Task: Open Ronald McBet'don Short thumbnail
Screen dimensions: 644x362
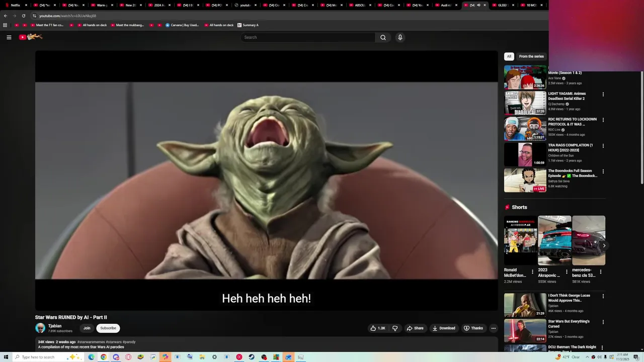Action: pyautogui.click(x=520, y=240)
